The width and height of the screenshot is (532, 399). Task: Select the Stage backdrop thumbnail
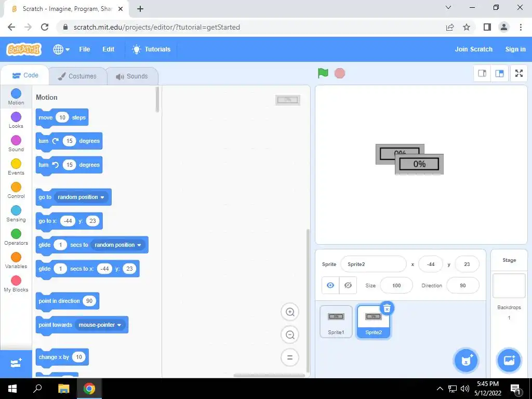click(509, 286)
